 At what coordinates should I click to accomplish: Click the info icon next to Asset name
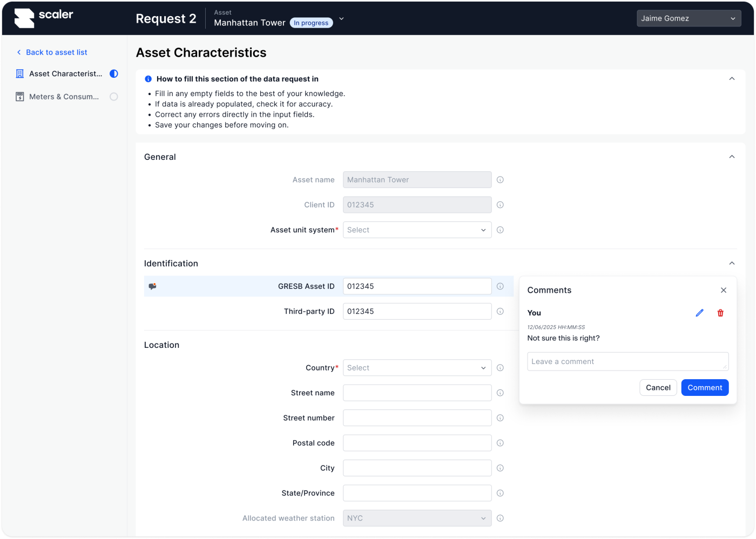coord(500,180)
